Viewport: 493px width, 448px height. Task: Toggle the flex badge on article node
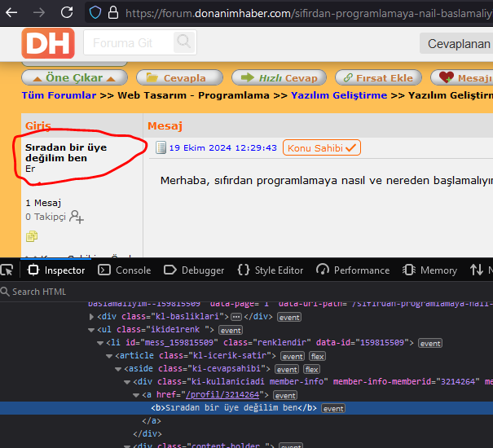(317, 356)
